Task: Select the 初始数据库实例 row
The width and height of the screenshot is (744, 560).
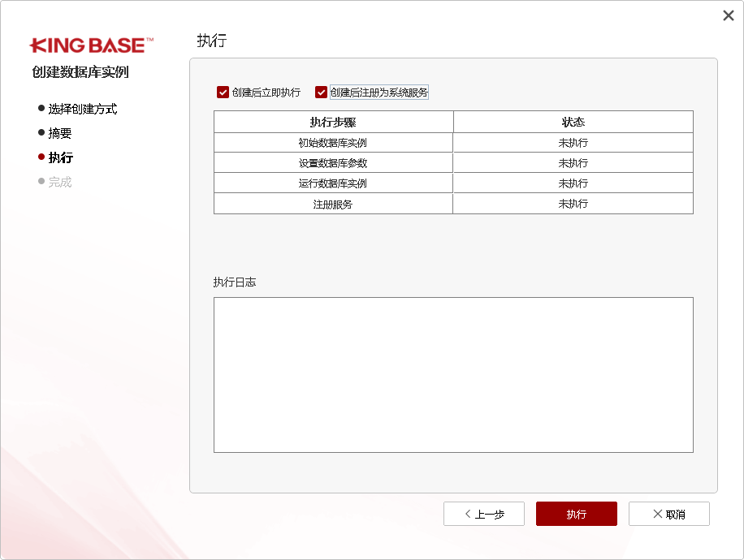Action: tap(333, 143)
